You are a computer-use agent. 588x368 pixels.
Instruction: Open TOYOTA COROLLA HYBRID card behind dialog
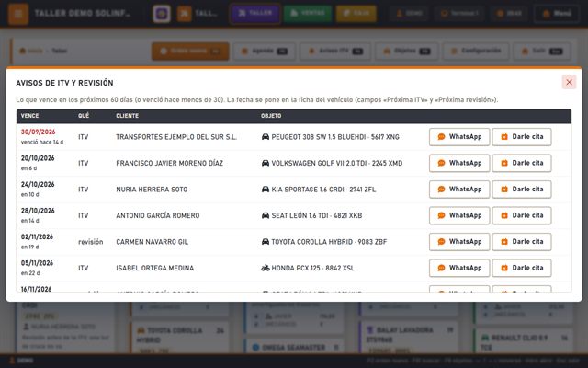[x=180, y=338]
